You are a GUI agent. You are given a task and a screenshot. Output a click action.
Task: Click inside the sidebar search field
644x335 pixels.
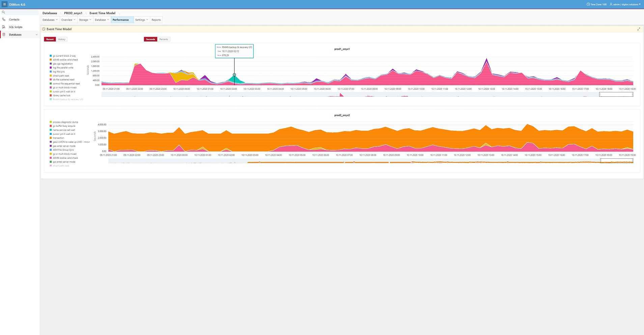[x=22, y=12]
